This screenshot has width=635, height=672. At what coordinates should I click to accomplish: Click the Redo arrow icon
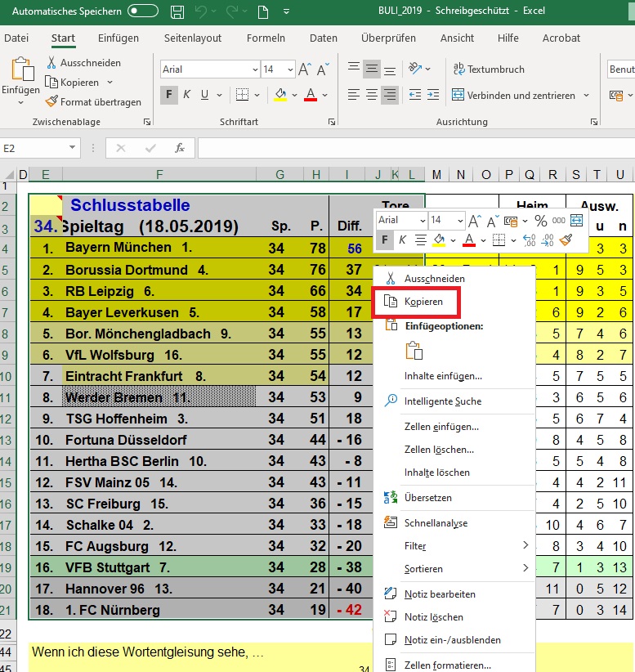pos(232,11)
